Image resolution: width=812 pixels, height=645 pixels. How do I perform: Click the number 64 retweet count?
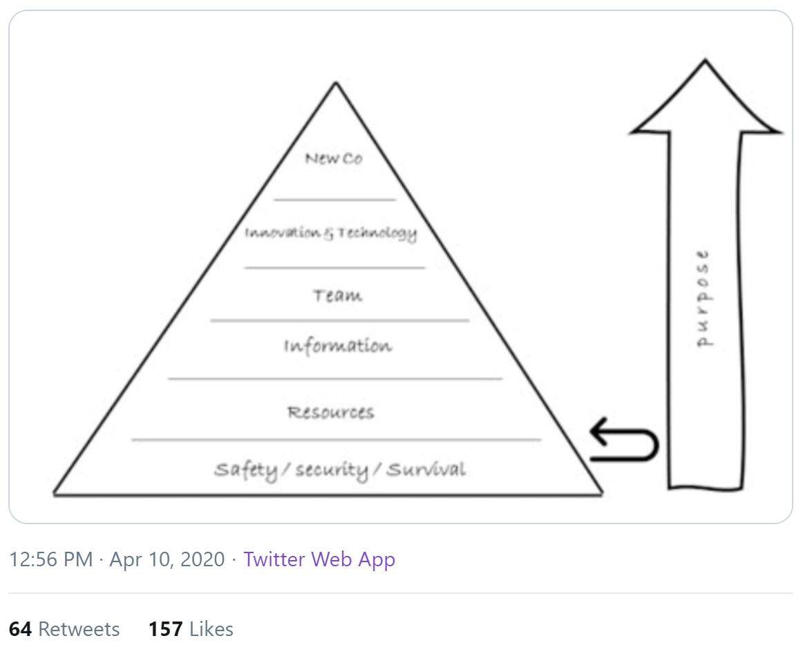pyautogui.click(x=20, y=629)
